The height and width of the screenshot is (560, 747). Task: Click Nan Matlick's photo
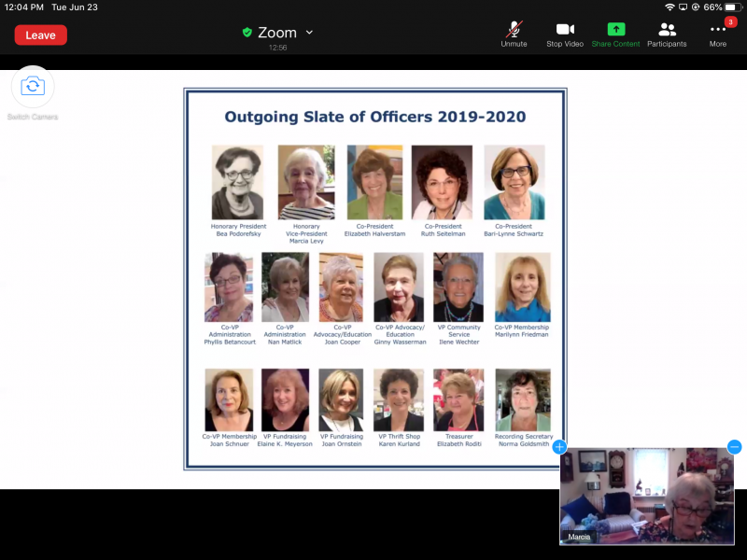click(x=285, y=287)
